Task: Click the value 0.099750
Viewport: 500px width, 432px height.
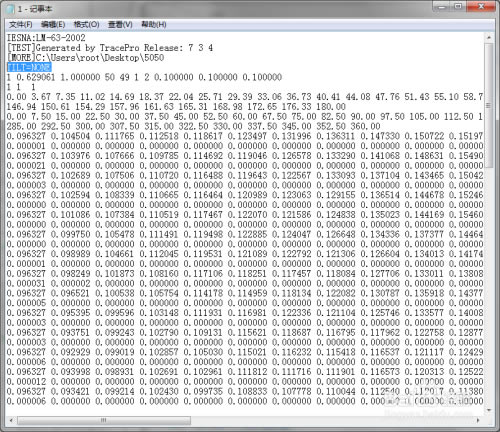Action: 70,234
